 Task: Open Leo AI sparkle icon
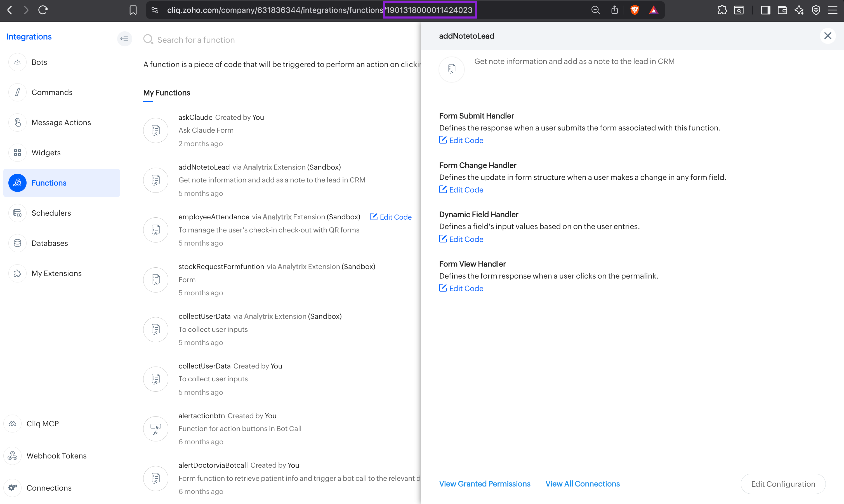(x=799, y=10)
